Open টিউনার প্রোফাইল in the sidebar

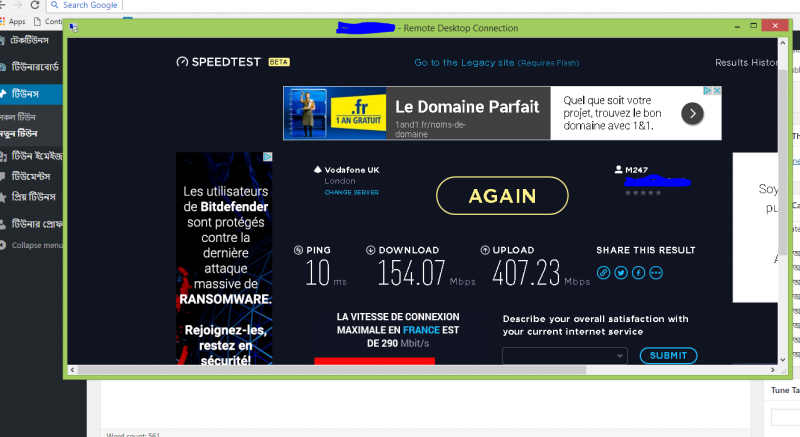(x=31, y=224)
